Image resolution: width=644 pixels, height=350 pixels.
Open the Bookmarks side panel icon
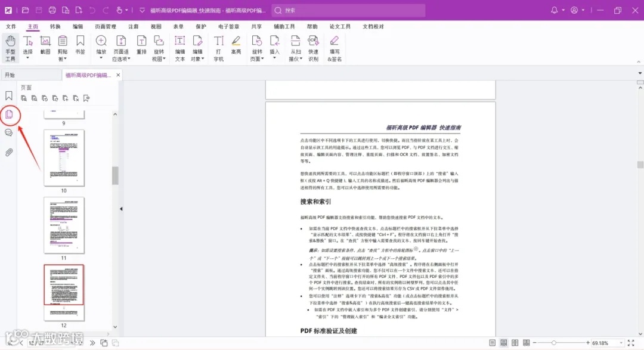coord(8,96)
